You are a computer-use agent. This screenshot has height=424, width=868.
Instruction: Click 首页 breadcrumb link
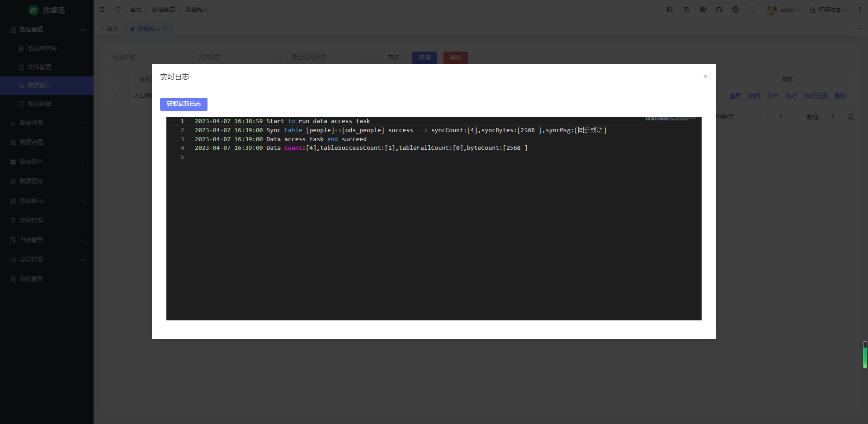136,10
